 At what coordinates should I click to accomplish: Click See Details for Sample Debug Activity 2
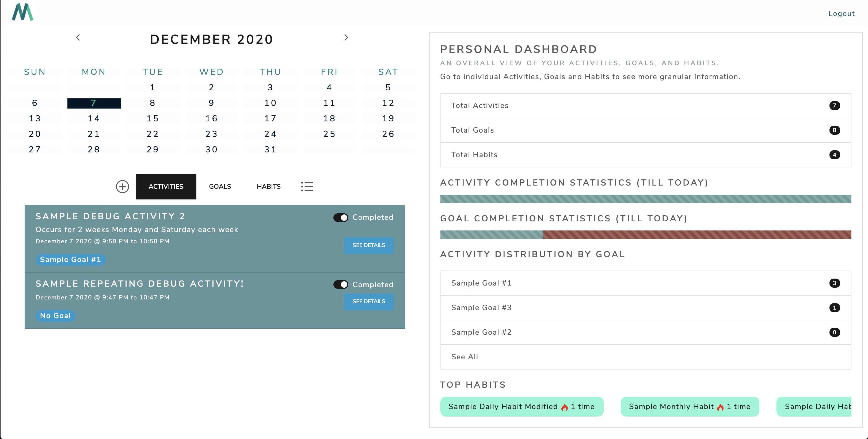click(369, 245)
